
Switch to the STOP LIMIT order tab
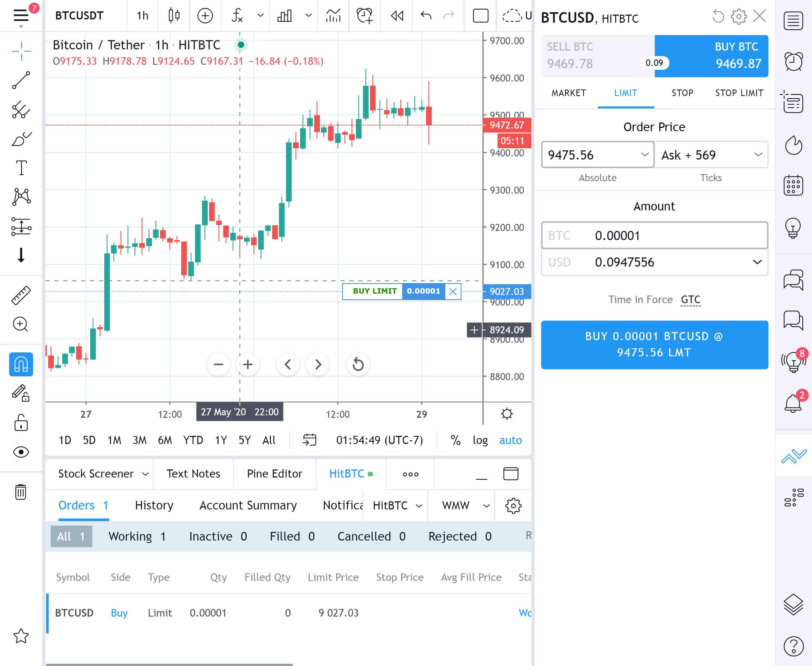739,93
